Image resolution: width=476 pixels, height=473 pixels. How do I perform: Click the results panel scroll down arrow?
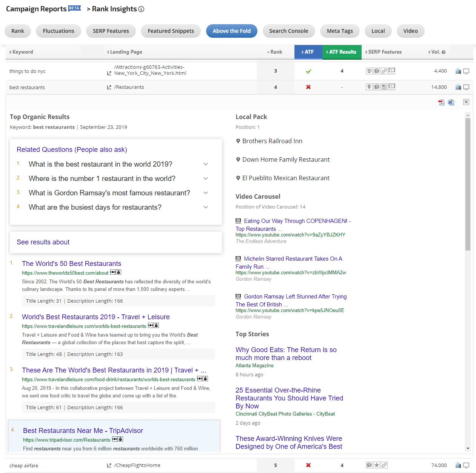point(468,448)
